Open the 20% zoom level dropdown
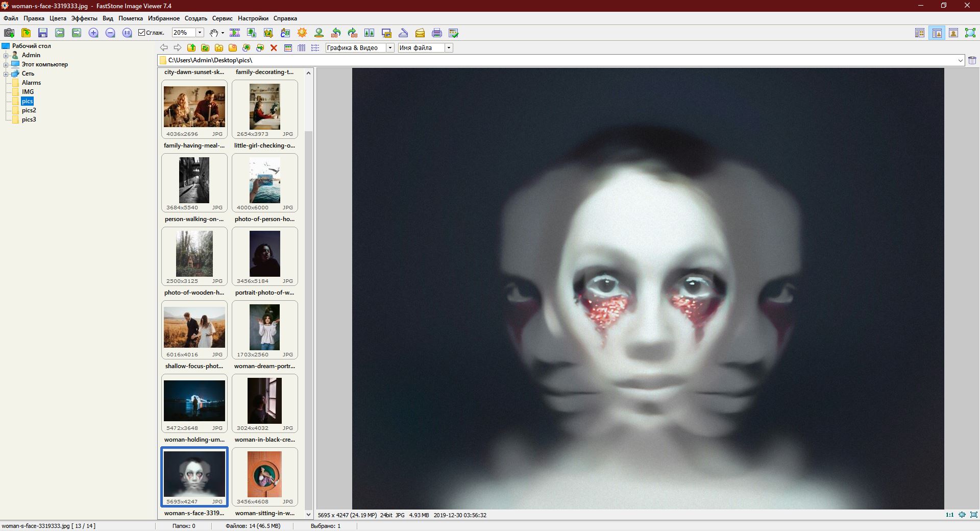980x531 pixels. [x=200, y=33]
